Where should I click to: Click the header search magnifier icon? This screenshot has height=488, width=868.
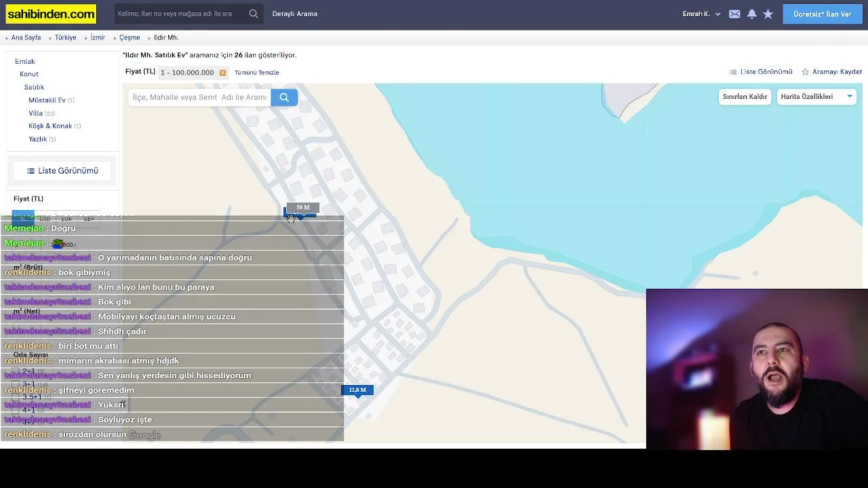pyautogui.click(x=254, y=14)
